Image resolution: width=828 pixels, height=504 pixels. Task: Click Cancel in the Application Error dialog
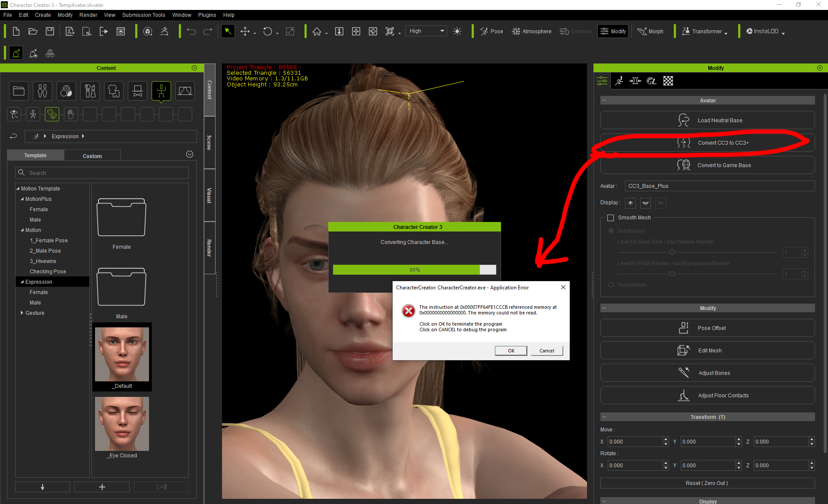pyautogui.click(x=547, y=351)
